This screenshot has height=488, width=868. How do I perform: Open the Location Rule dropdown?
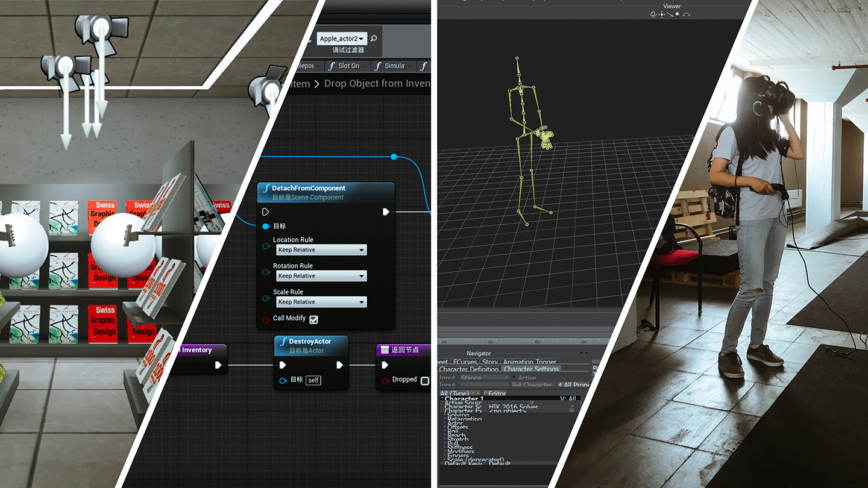click(x=321, y=250)
